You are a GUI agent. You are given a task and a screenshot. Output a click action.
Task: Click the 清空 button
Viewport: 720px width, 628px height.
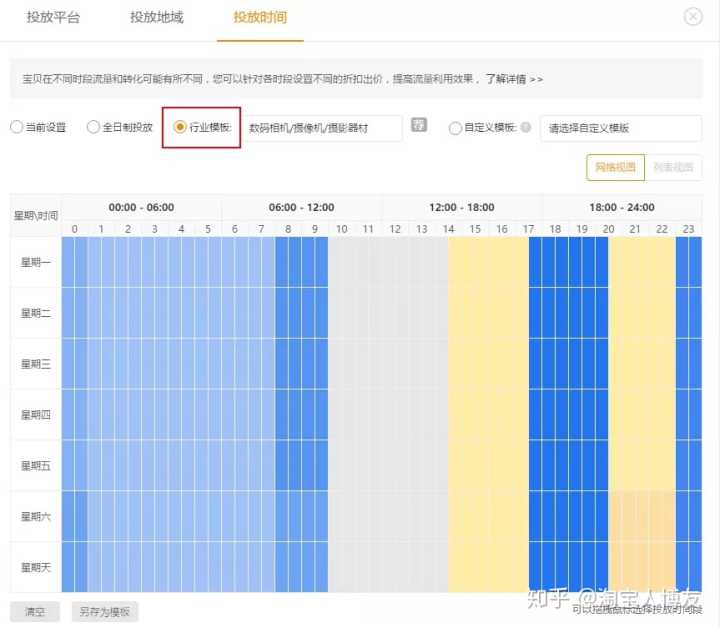pos(35,612)
